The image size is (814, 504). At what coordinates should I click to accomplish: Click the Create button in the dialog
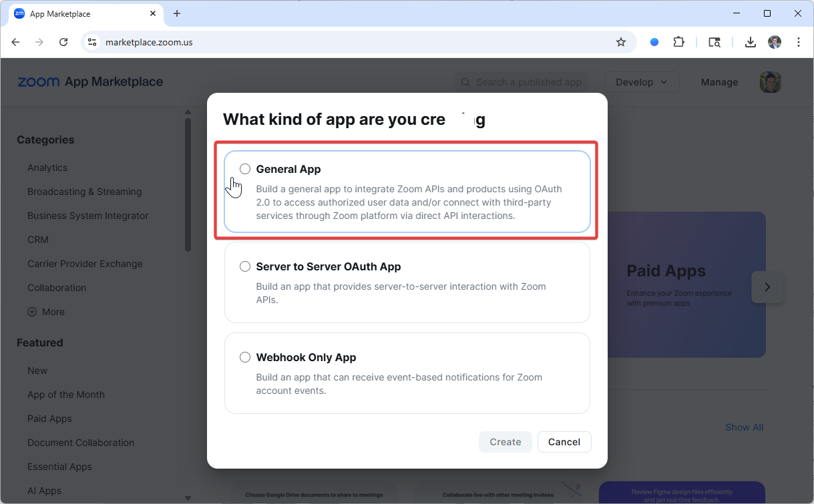[x=505, y=442]
